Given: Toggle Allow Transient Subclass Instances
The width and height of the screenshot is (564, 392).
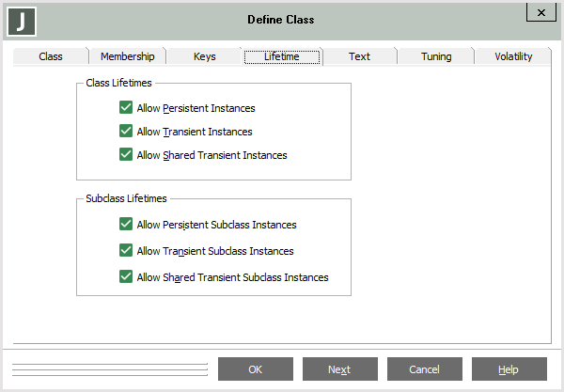Looking at the screenshot, I should [x=126, y=251].
